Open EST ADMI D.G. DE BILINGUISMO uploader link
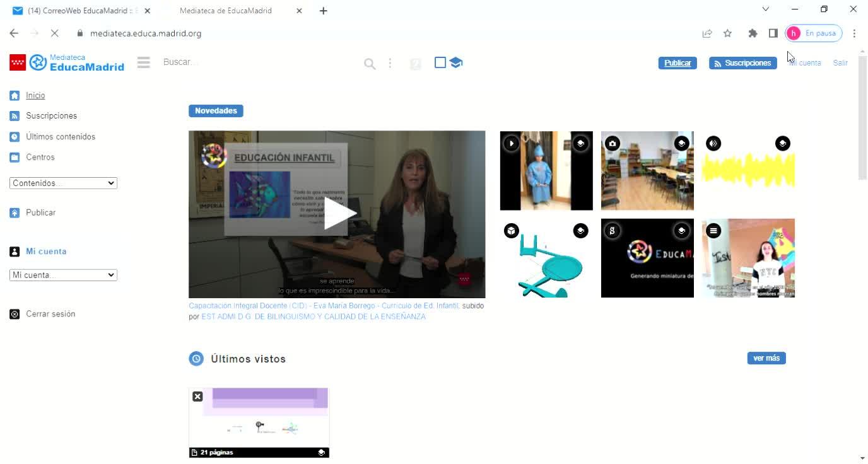 pos(314,316)
